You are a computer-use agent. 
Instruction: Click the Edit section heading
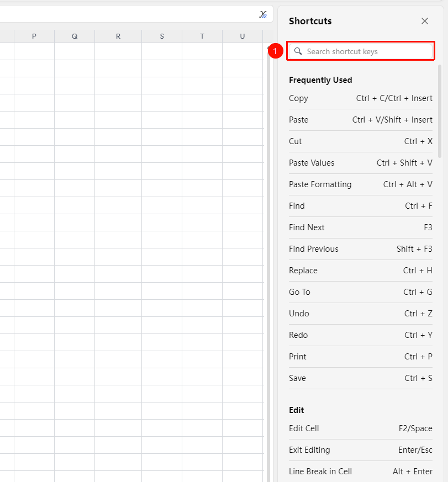[297, 410]
